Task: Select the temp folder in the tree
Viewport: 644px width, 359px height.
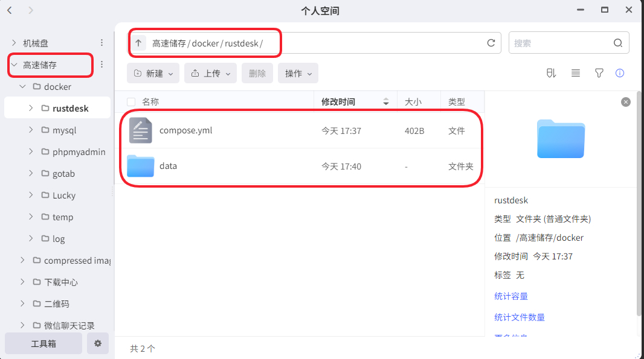Action: tap(63, 217)
